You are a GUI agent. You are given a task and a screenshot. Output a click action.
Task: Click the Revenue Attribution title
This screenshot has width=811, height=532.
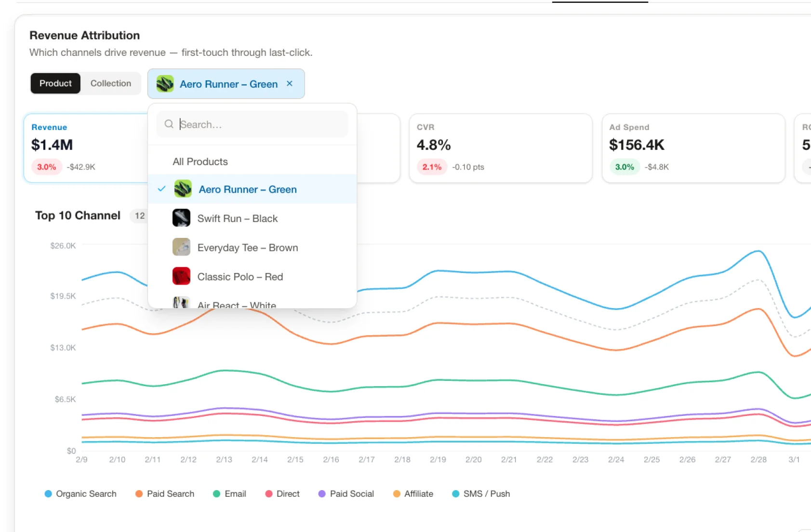[x=85, y=35]
